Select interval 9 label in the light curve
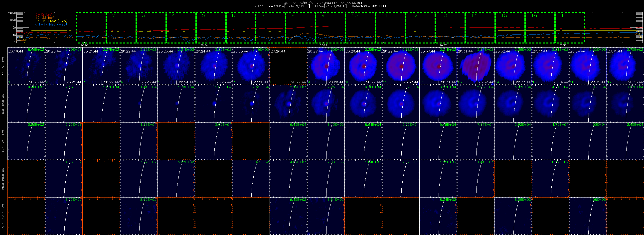The image size is (644, 235). 323,16
